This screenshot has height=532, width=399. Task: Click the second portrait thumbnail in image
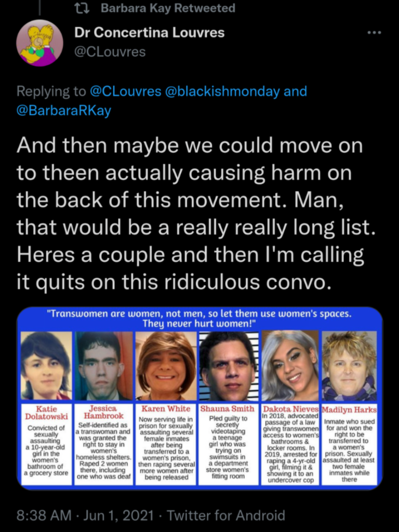(x=103, y=365)
